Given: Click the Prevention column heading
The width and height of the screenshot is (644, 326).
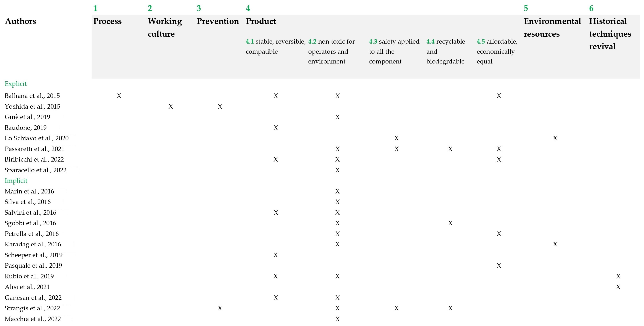Looking at the screenshot, I should [x=217, y=21].
